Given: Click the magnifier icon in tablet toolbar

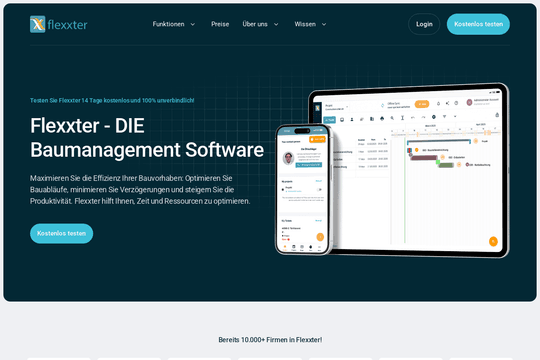Looking at the screenshot, I should 392,118.
